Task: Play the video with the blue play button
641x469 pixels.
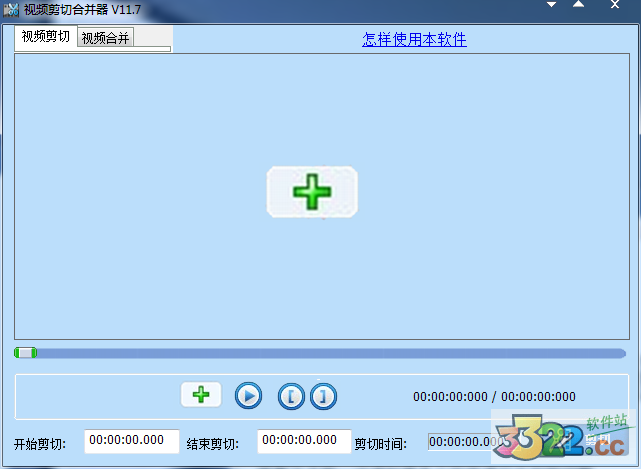Action: (x=248, y=395)
